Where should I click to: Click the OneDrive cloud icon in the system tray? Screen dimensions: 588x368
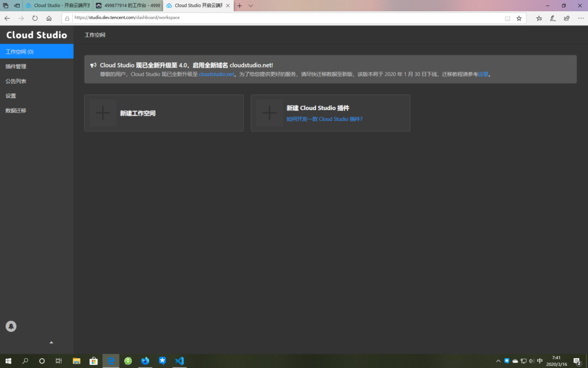515,360
